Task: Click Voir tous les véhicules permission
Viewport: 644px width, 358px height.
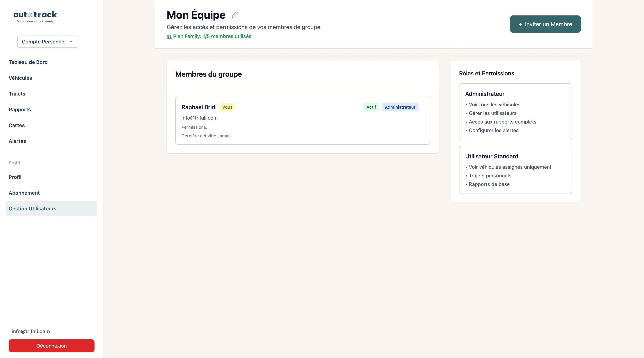Action: pos(494,105)
